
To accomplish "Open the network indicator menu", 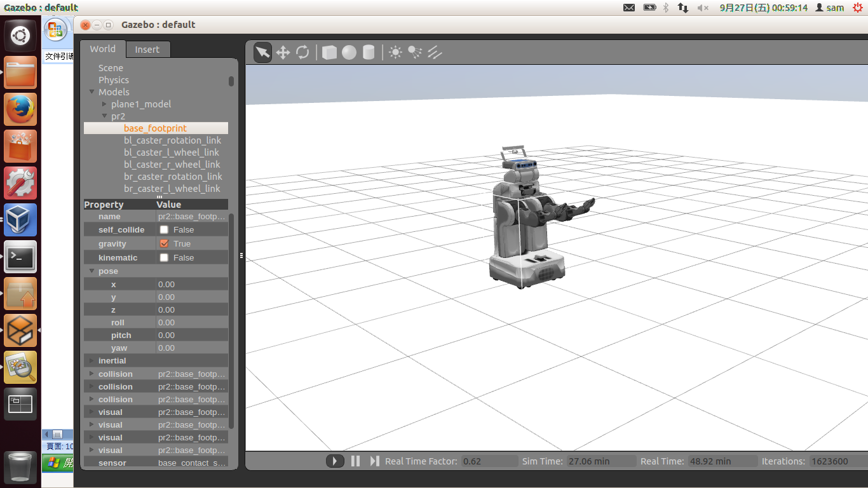I will [x=683, y=8].
